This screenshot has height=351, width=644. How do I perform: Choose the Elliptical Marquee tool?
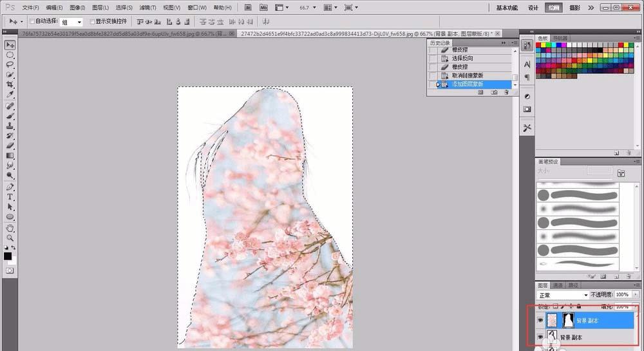tap(10, 55)
